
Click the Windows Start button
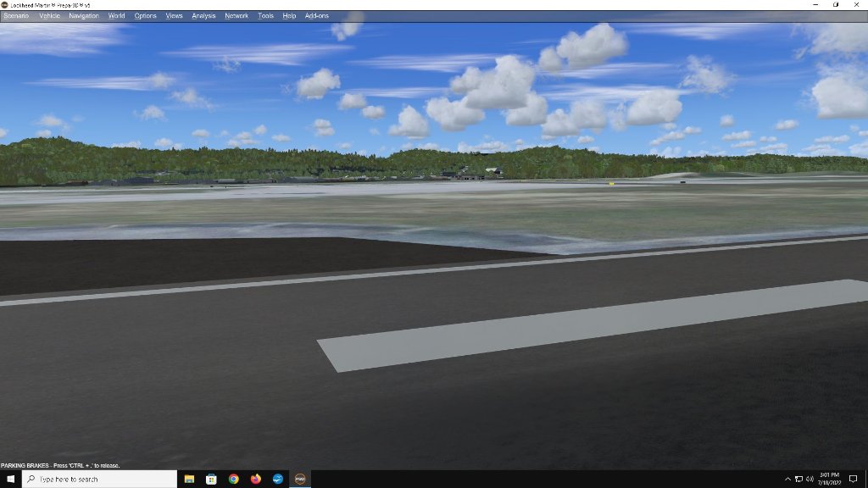11,479
